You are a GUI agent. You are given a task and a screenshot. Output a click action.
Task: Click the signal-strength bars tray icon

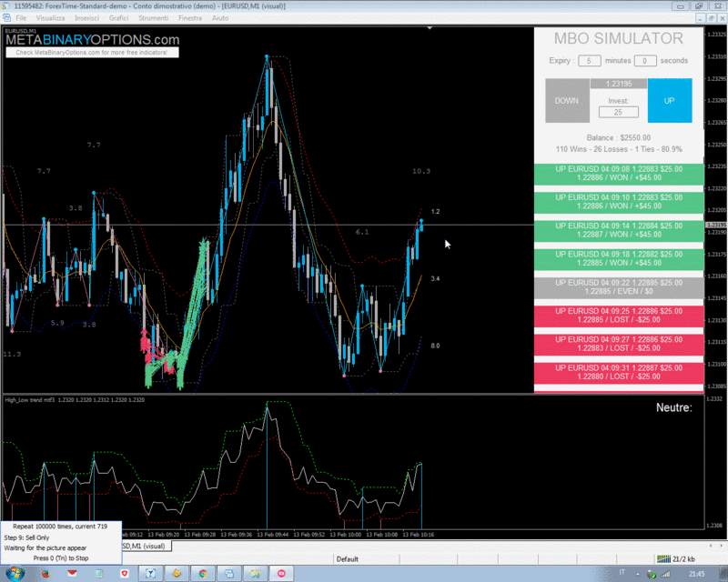(666, 575)
